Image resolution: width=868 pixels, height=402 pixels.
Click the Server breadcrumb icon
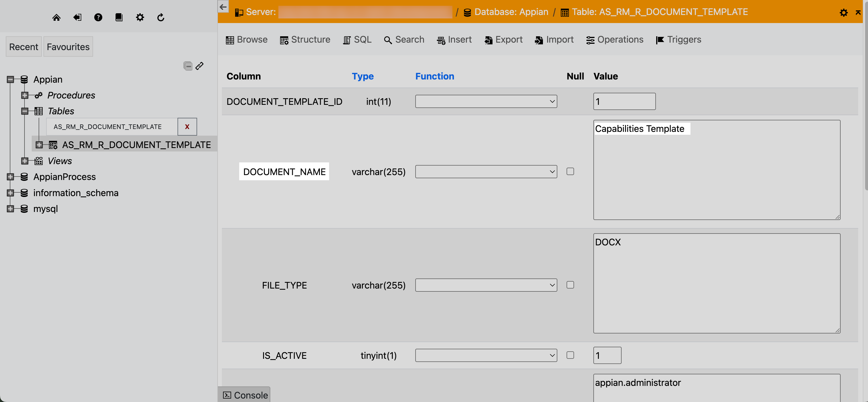pos(239,12)
